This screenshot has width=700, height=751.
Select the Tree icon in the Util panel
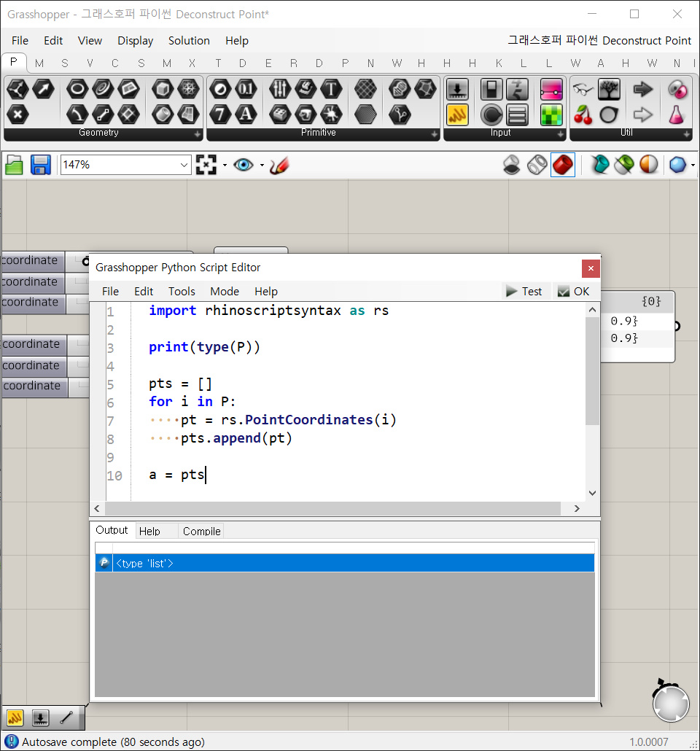click(x=609, y=89)
